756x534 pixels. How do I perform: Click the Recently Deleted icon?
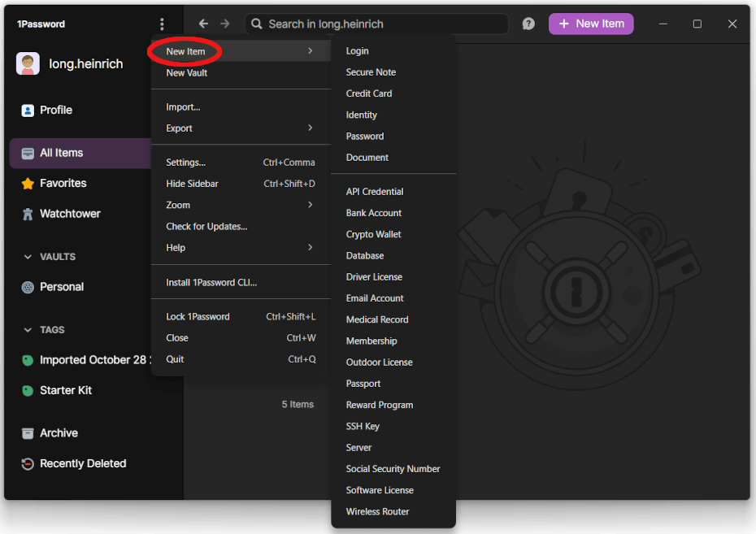28,463
